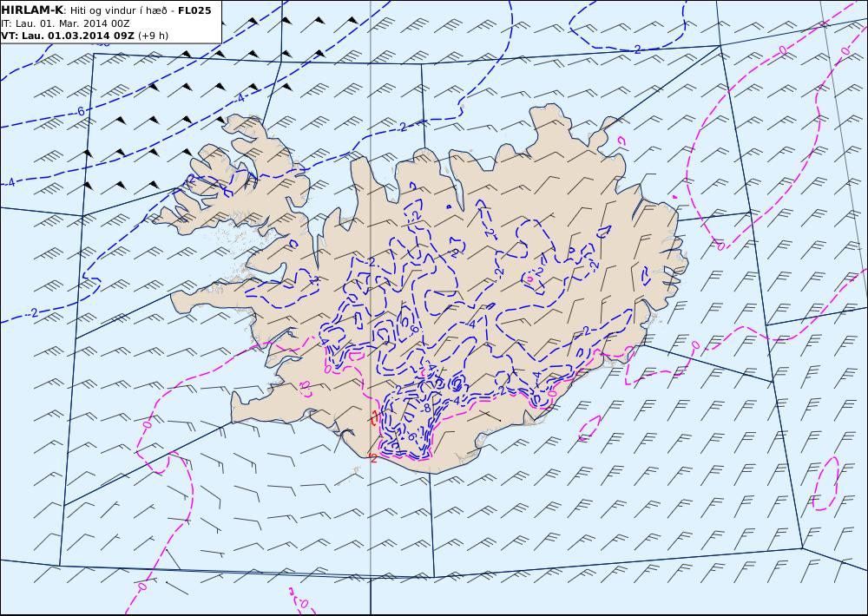868x616 pixels.
Task: Click the '(+9 h)' forecast offset text
Action: pos(154,36)
